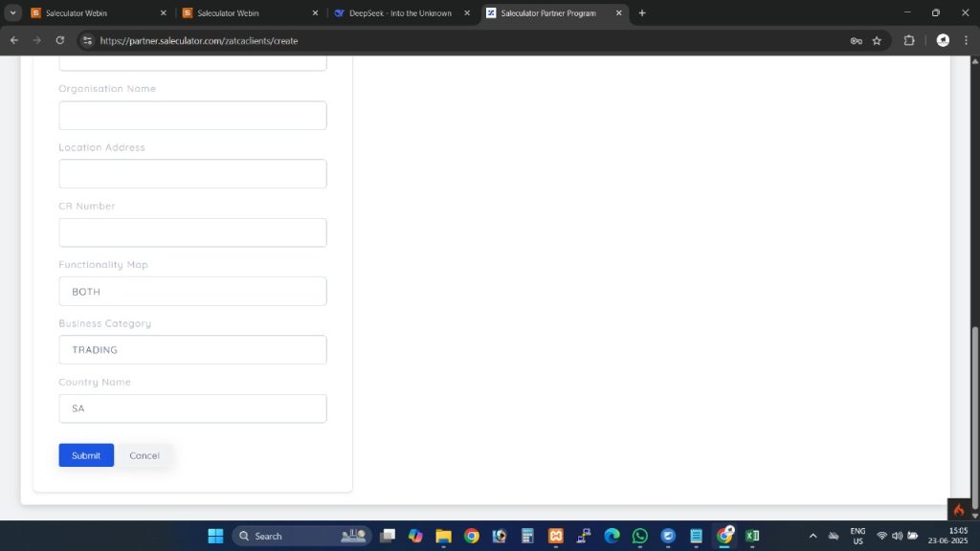This screenshot has width=980, height=551.
Task: Reload the current page
Action: click(60, 40)
